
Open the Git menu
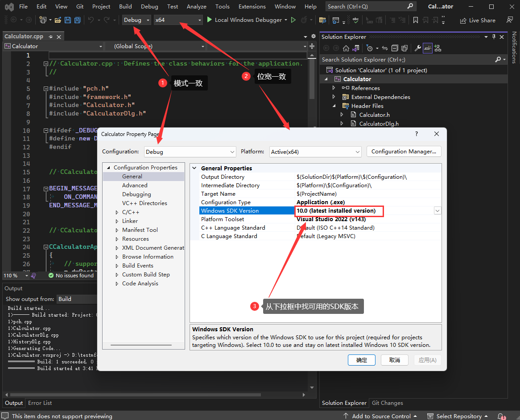(x=80, y=6)
